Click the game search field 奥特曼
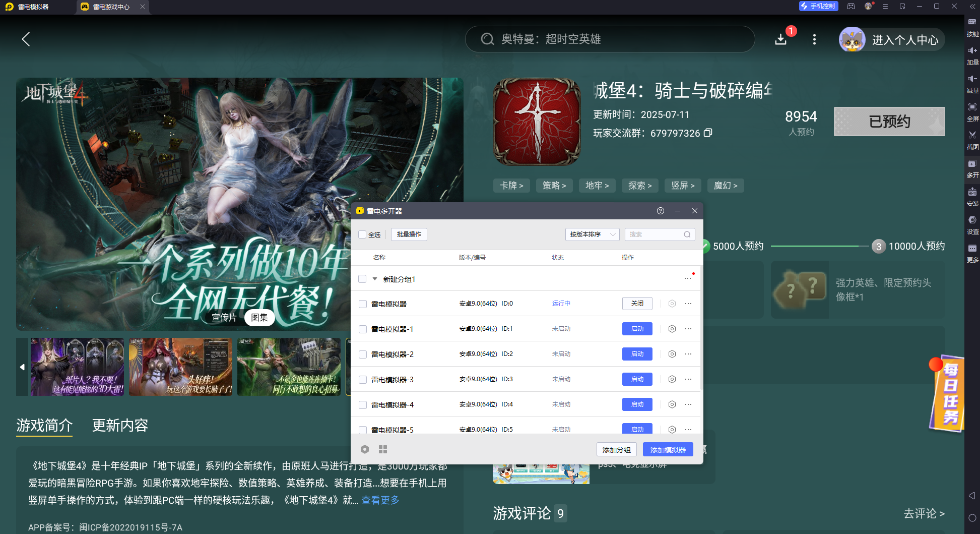This screenshot has height=534, width=980. [610, 39]
